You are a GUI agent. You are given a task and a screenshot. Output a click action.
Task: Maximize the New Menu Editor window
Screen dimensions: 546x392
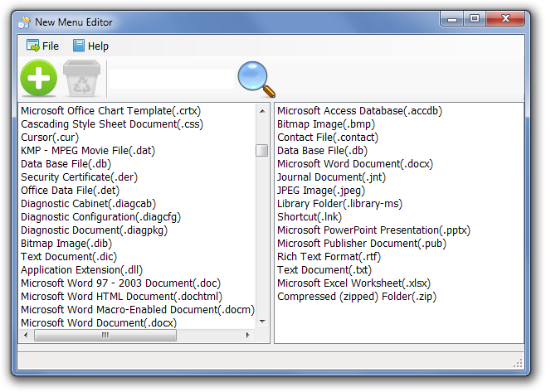(x=475, y=19)
